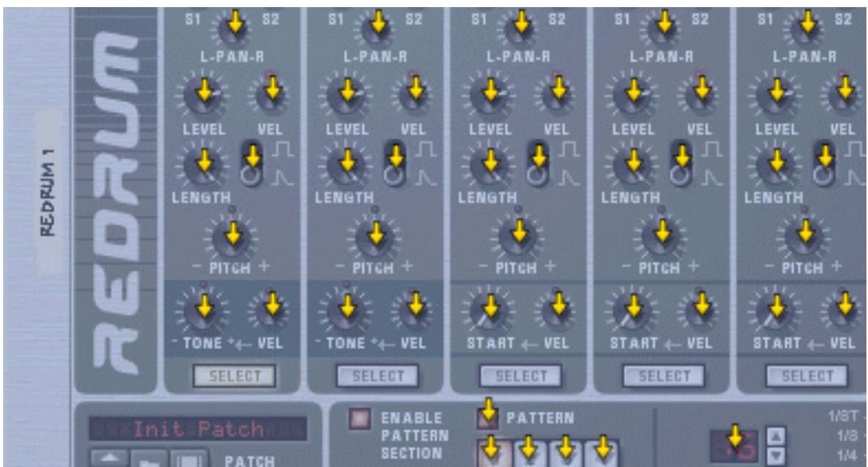Click the steps up stepper arrow
This screenshot has height=467, width=868.
[775, 437]
